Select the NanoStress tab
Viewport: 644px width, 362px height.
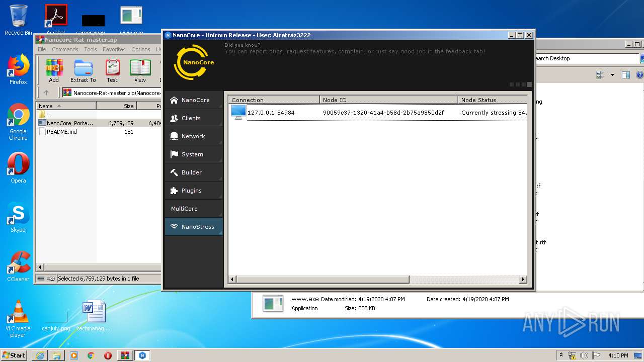194,227
